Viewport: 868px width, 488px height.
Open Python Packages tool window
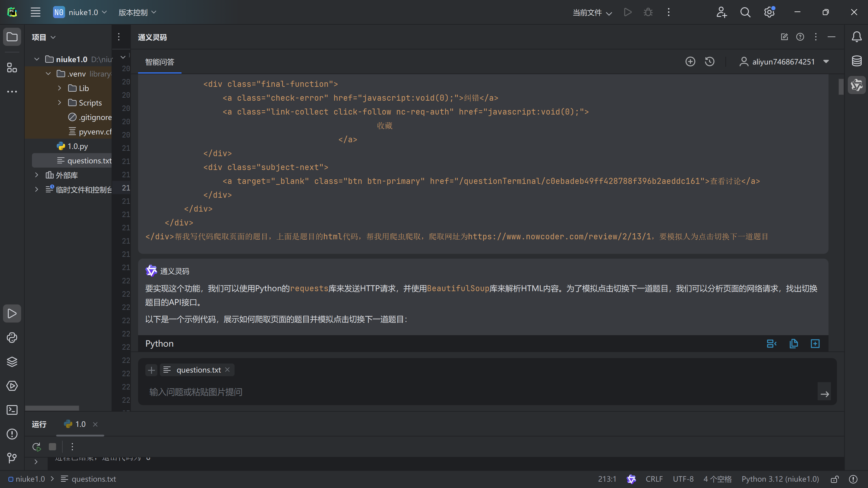coord(12,338)
